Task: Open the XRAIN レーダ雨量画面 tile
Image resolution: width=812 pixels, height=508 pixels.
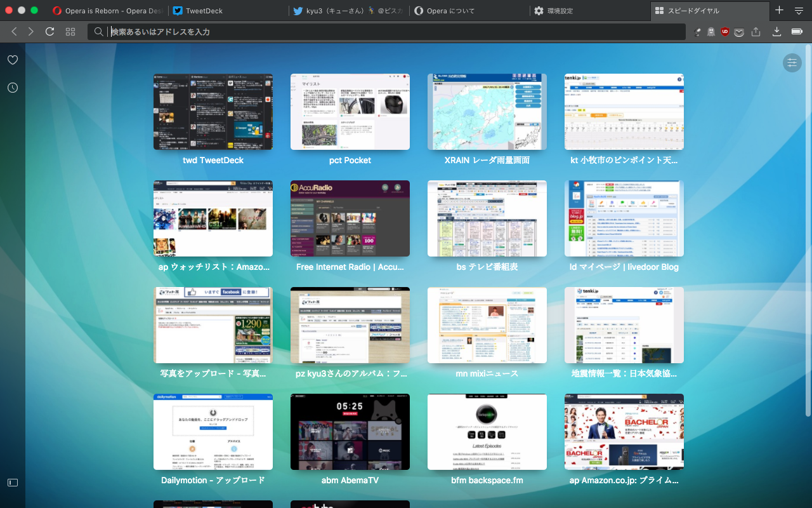Action: (487, 112)
